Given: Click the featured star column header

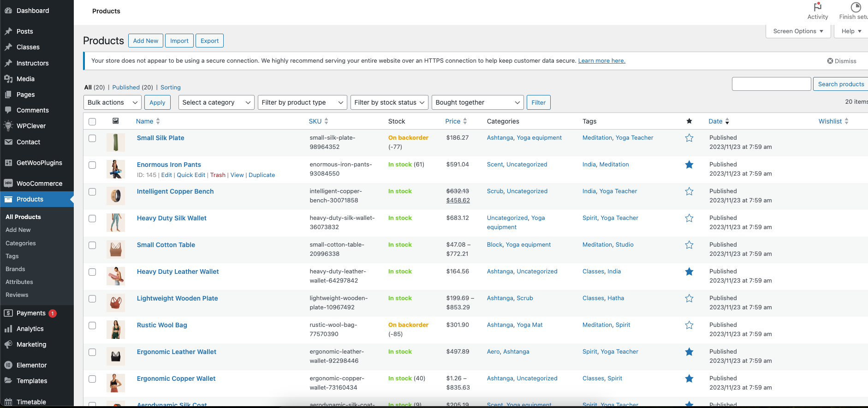Looking at the screenshot, I should (x=689, y=121).
